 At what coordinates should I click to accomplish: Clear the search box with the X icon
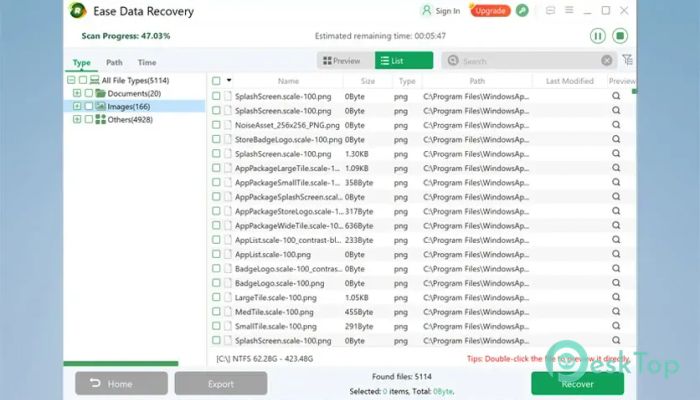click(607, 60)
